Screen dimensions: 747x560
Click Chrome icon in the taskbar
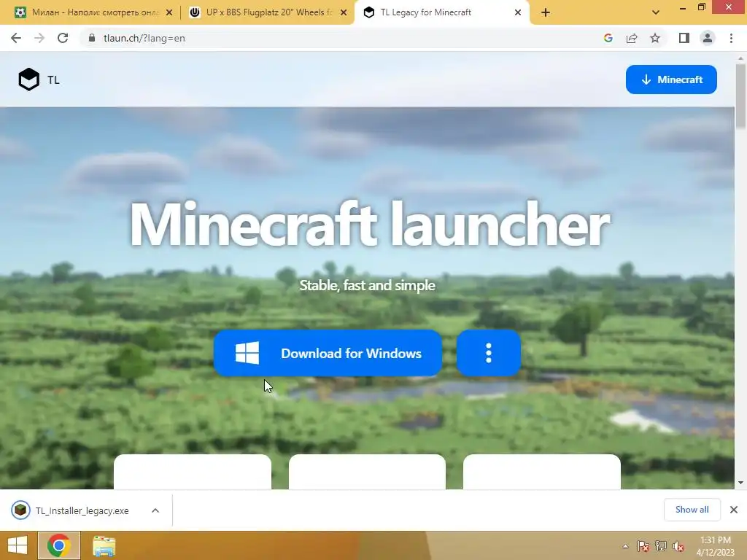pyautogui.click(x=59, y=545)
